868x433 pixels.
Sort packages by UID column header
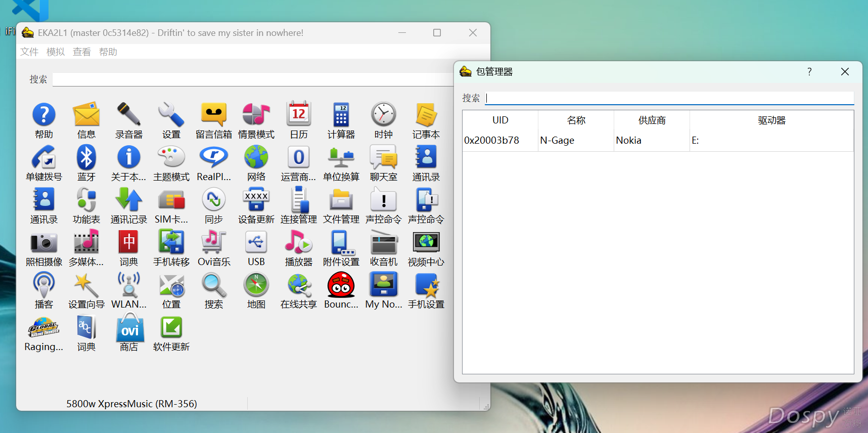pos(500,120)
